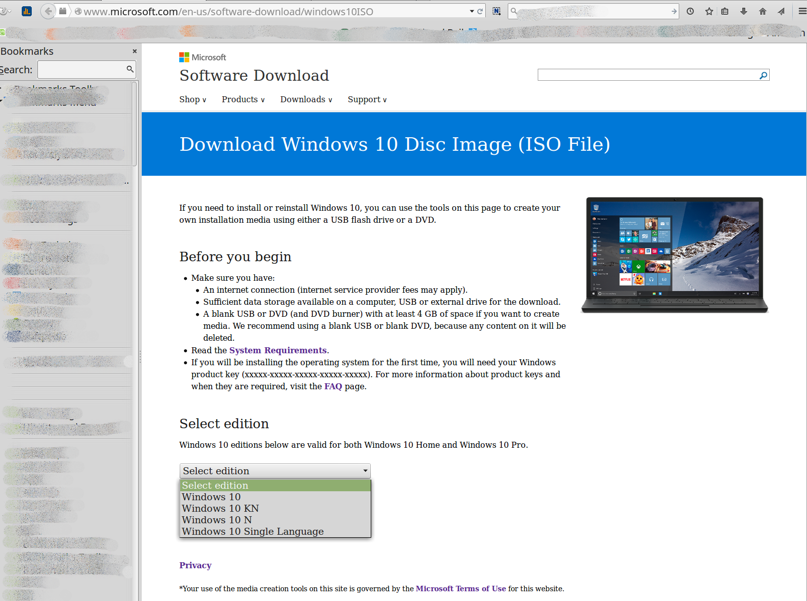The width and height of the screenshot is (807, 601).
Task: Bookmark this page with the star icon
Action: 709,11
